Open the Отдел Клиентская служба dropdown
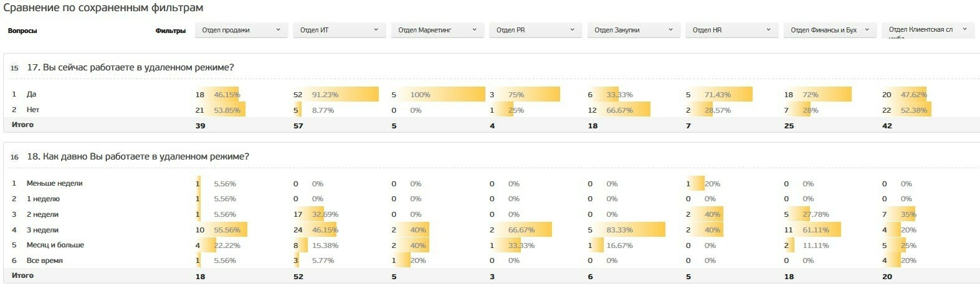The image size is (980, 291). (x=928, y=30)
